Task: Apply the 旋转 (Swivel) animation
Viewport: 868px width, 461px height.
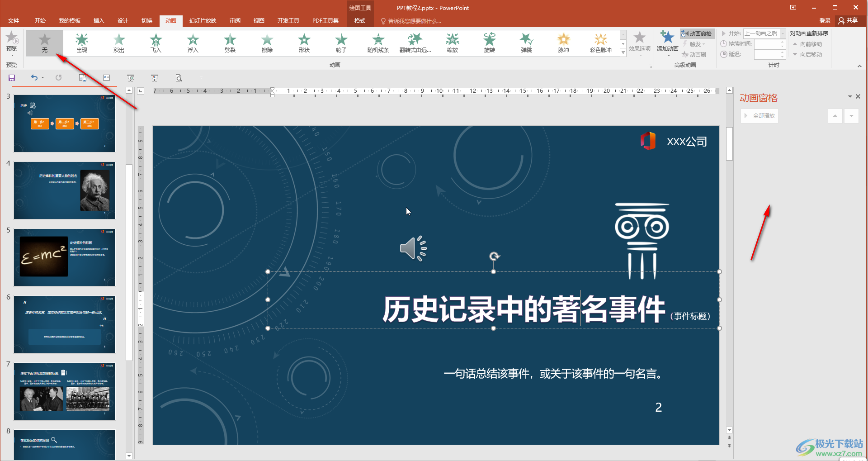Action: (x=490, y=43)
